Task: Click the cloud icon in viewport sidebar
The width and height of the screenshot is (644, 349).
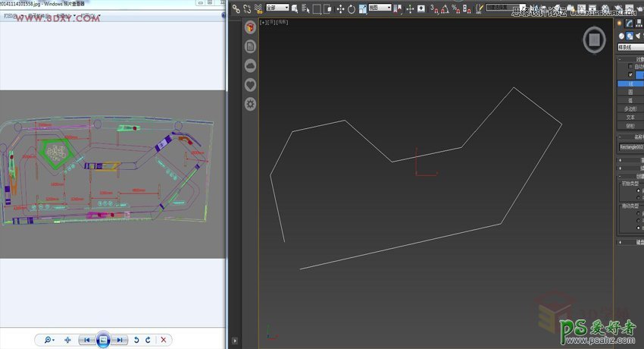Action: click(251, 66)
